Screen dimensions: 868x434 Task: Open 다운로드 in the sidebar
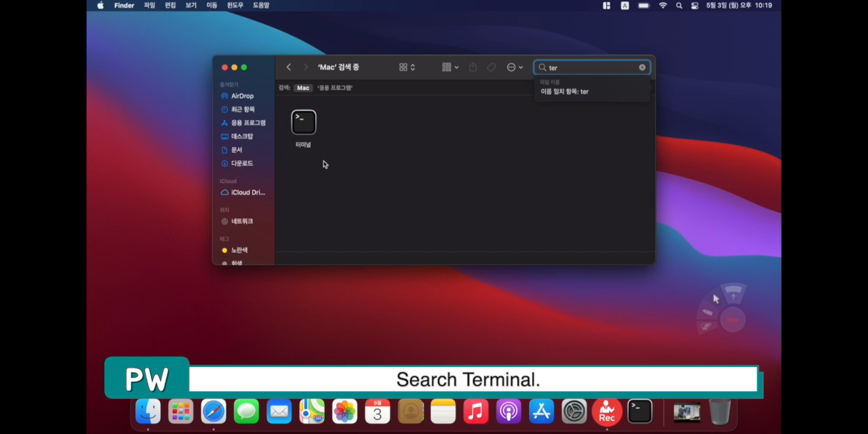click(243, 163)
